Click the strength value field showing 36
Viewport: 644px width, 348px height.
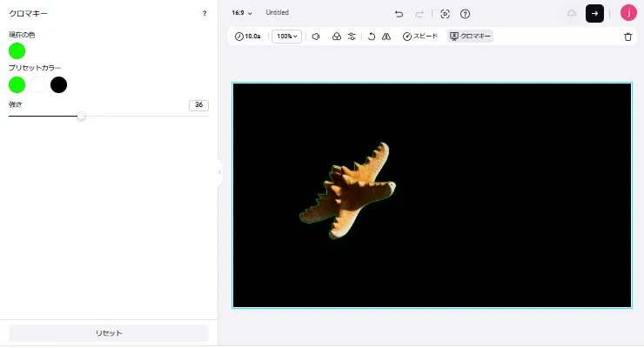(198, 105)
